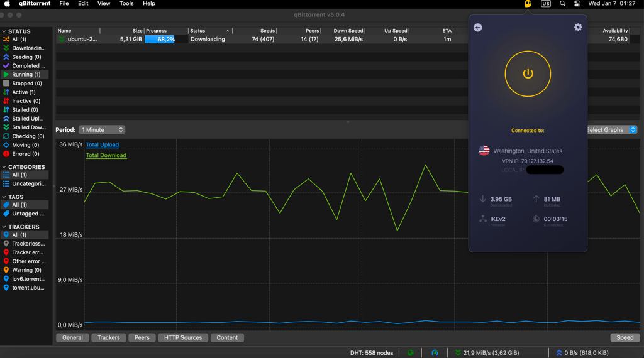Filter by Seeding (0) status
644x358 pixels.
(25, 57)
